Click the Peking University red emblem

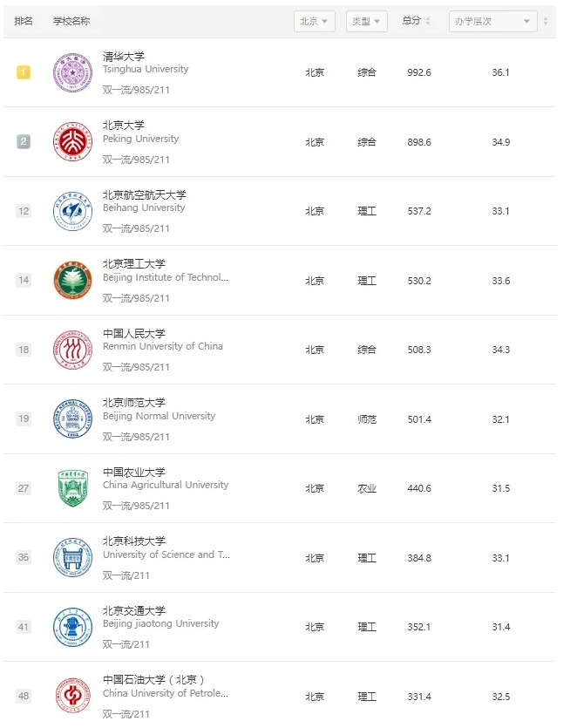click(x=72, y=141)
